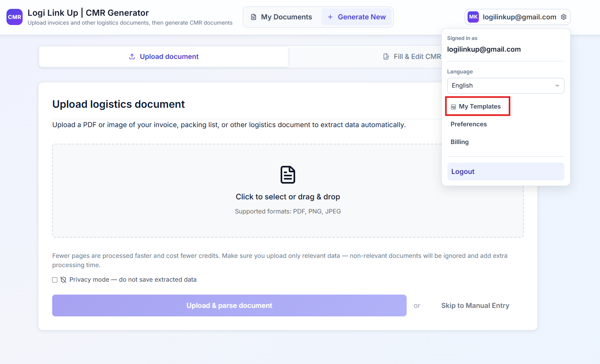Screen dimensions: 600x364
Task: Click the MK avatar badge
Action: (x=473, y=17)
